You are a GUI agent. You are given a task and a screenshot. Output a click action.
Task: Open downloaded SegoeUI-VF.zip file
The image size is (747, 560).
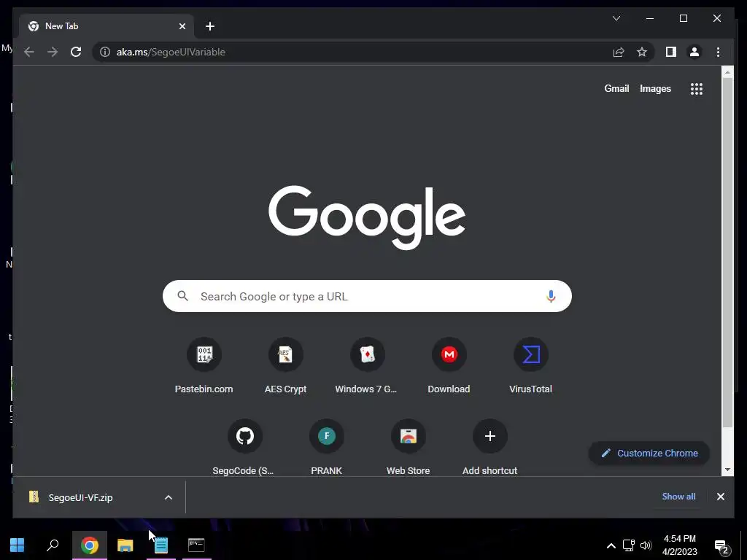click(x=81, y=497)
